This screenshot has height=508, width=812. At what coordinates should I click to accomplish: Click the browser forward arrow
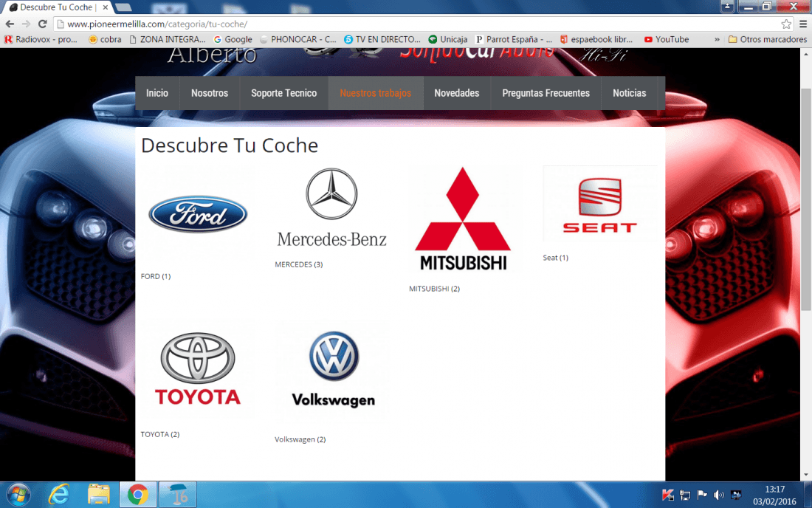[x=26, y=24]
